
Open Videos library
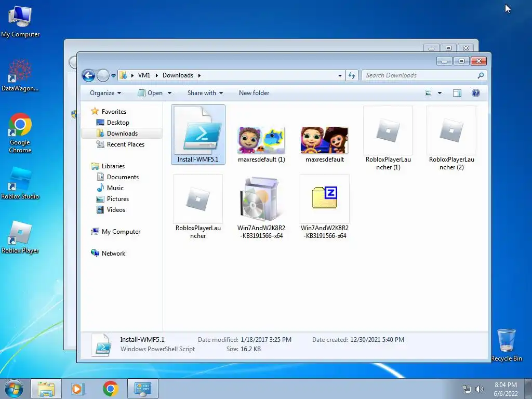116,210
